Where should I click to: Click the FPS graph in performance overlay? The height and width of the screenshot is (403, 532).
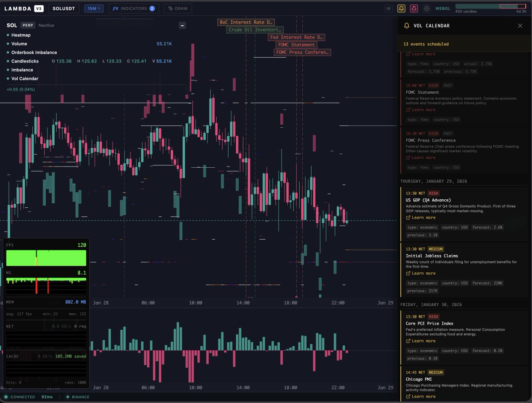point(46,258)
